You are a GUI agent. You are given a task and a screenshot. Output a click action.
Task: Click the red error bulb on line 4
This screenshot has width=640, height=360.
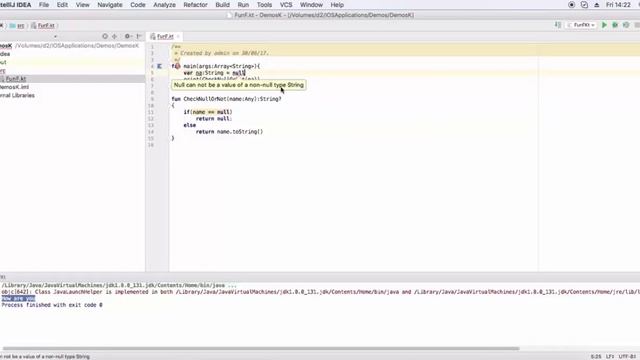[177, 66]
